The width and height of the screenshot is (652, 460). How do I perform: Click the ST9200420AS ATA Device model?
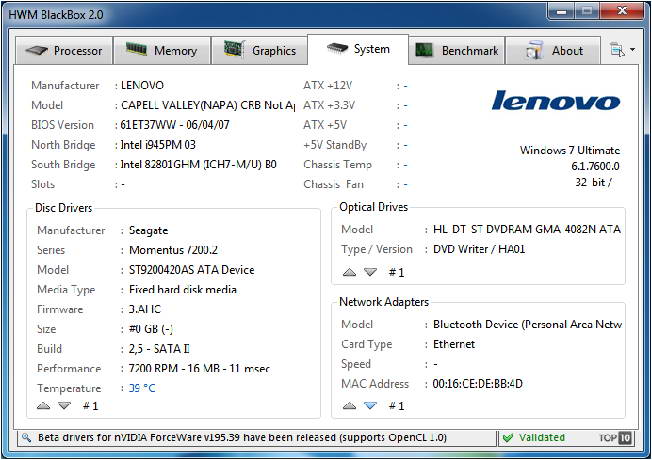coord(191,270)
